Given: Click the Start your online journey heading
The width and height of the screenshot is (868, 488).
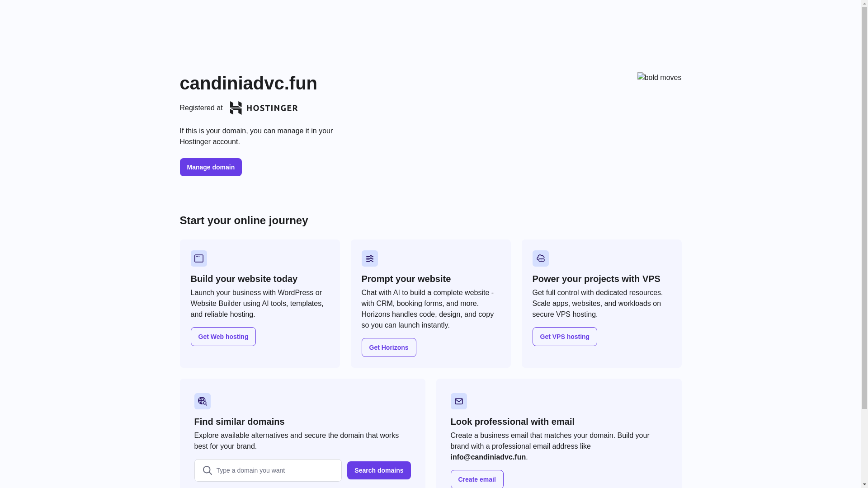Looking at the screenshot, I should pos(243,221).
